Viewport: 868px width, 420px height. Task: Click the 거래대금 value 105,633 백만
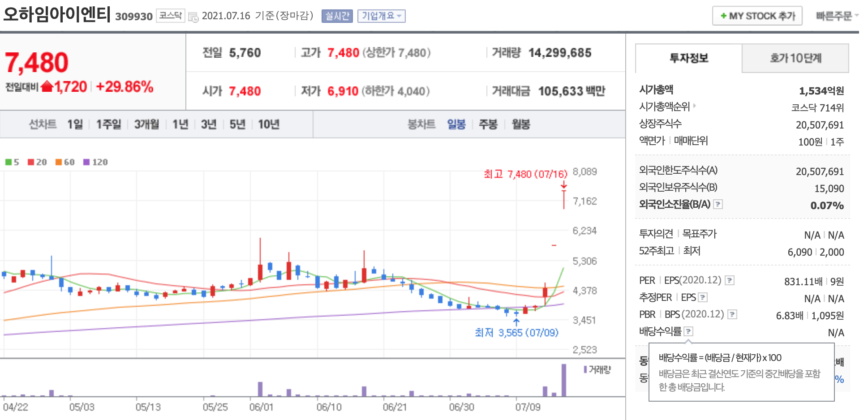coord(572,91)
